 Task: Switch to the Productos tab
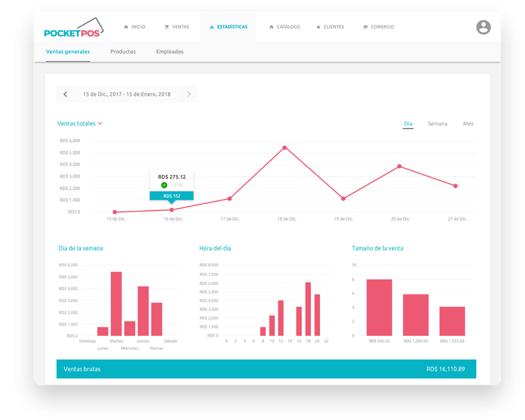[123, 51]
